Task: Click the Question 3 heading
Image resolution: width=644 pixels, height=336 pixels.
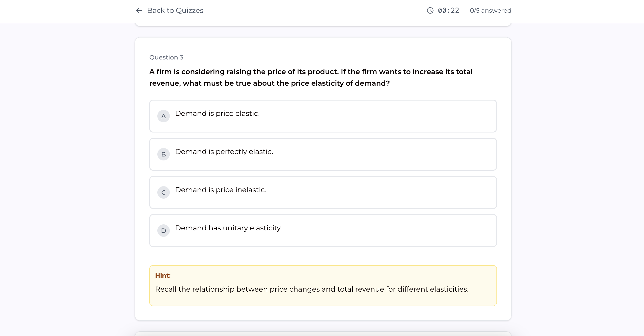Action: [166, 57]
